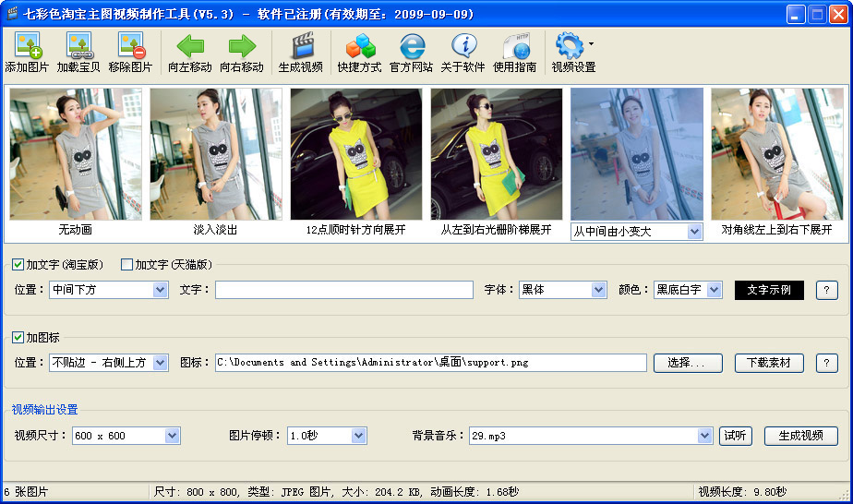Click the 生成视频 clapperboard toolbar icon

coord(301,46)
